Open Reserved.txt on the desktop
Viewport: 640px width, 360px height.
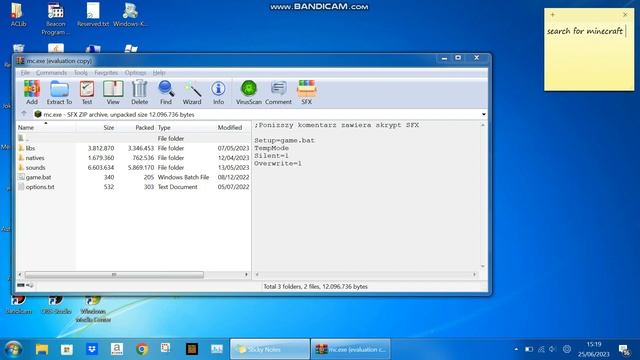(93, 15)
